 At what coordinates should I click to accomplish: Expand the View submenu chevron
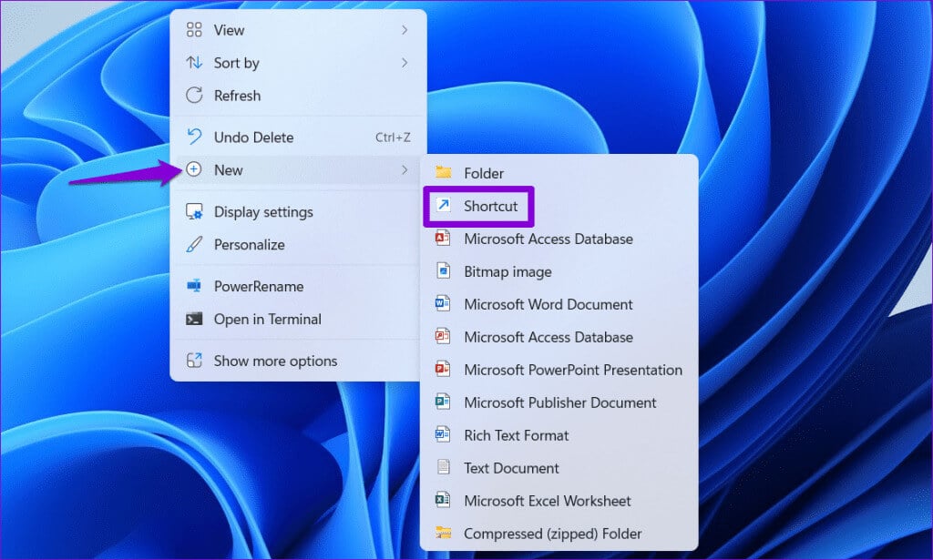pos(405,30)
